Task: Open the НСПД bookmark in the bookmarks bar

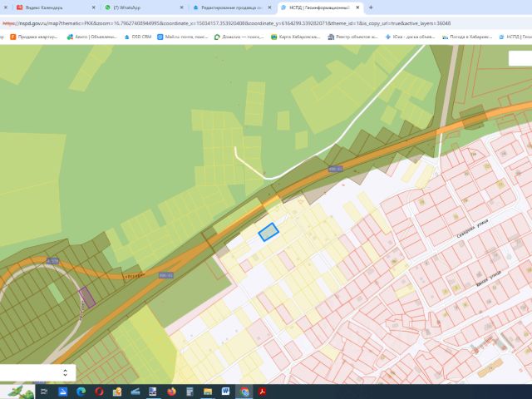Action: (x=515, y=37)
